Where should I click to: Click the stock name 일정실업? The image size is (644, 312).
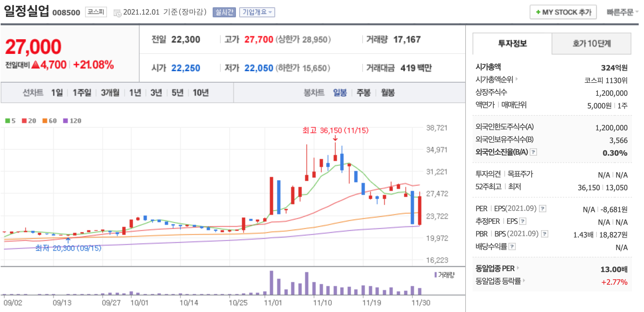(x=26, y=11)
